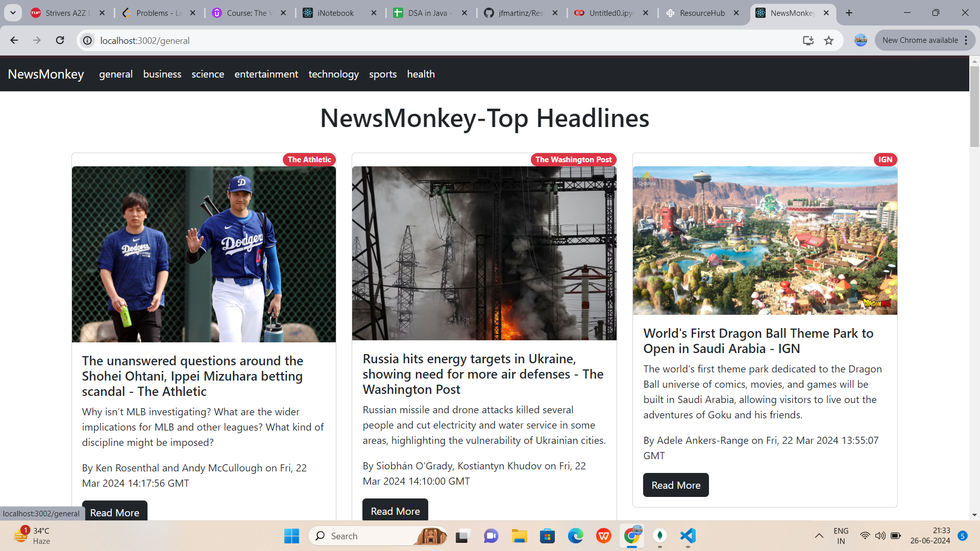Switch to the iNotebook tab
The height and width of the screenshot is (551, 980).
335,13
